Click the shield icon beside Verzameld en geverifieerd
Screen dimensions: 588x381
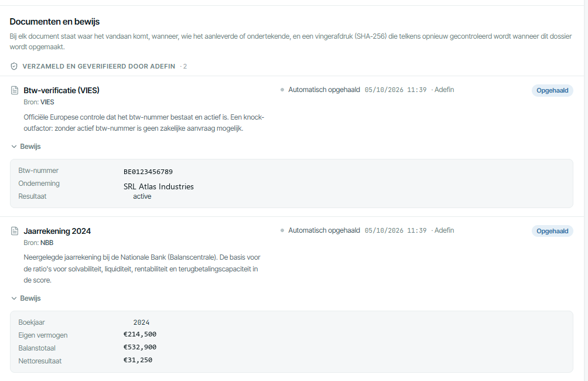[14, 66]
